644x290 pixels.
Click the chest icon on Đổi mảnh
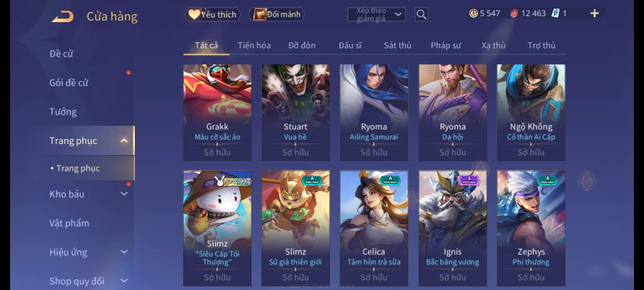click(260, 14)
